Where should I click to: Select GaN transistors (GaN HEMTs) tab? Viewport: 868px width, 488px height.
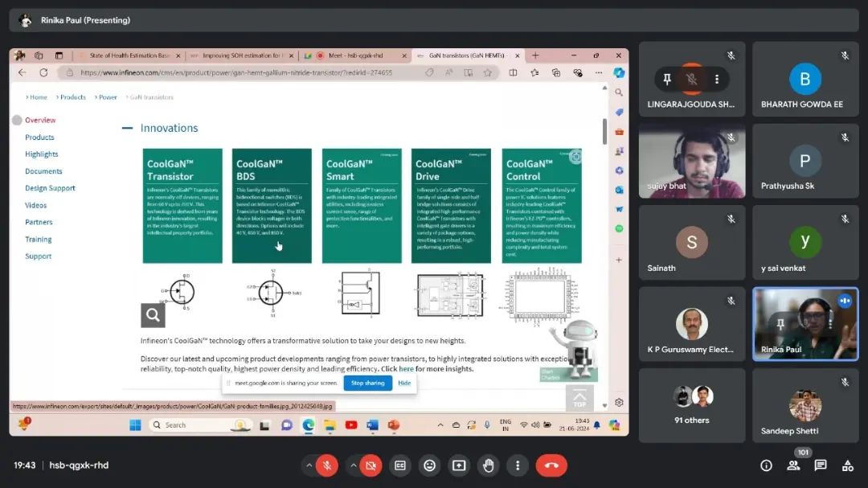tap(468, 55)
